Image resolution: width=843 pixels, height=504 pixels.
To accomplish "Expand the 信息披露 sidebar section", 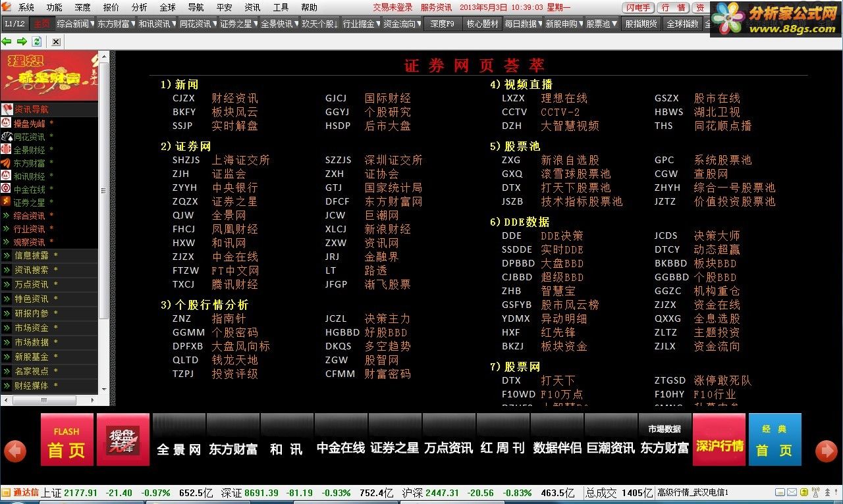I will click(x=49, y=255).
